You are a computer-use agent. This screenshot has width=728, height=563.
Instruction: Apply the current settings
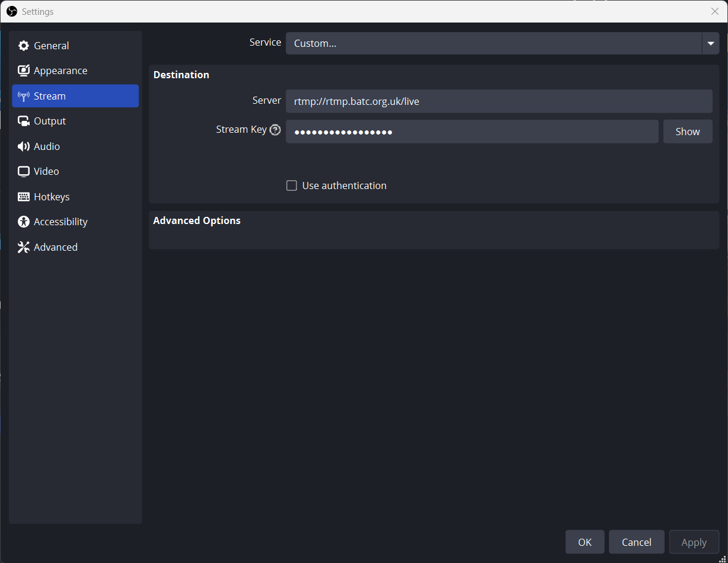click(694, 542)
